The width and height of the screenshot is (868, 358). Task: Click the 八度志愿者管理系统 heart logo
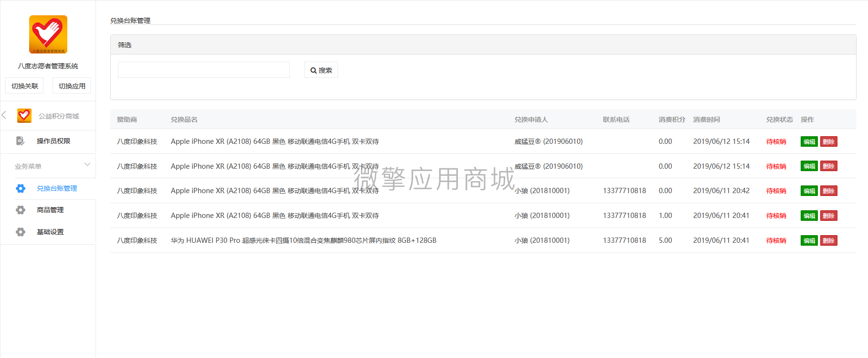(x=48, y=34)
